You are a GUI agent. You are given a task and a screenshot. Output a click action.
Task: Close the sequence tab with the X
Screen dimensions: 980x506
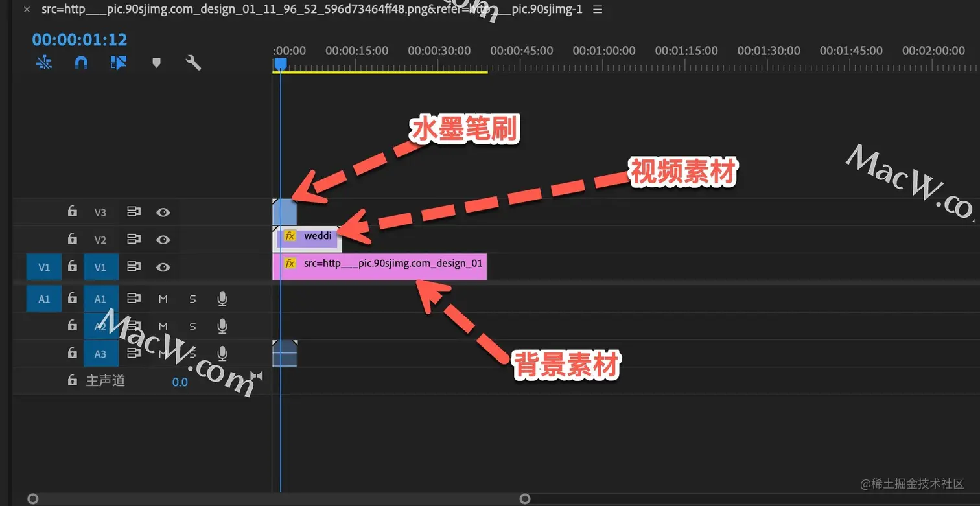point(27,10)
